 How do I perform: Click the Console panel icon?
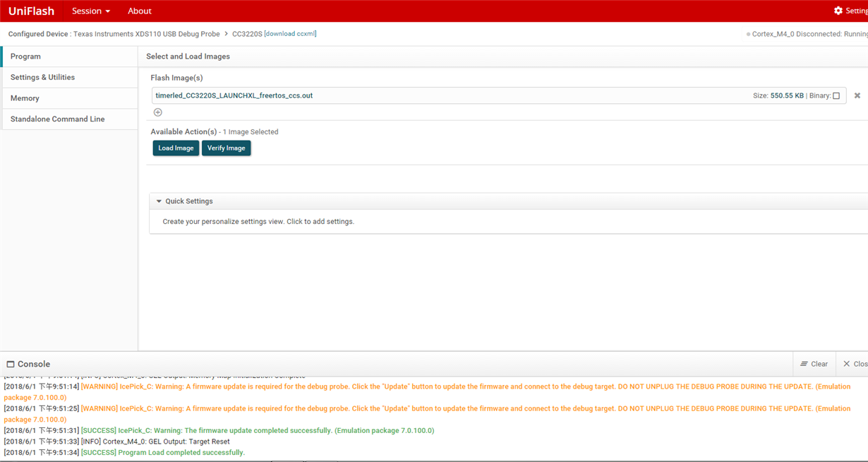[x=9, y=363]
